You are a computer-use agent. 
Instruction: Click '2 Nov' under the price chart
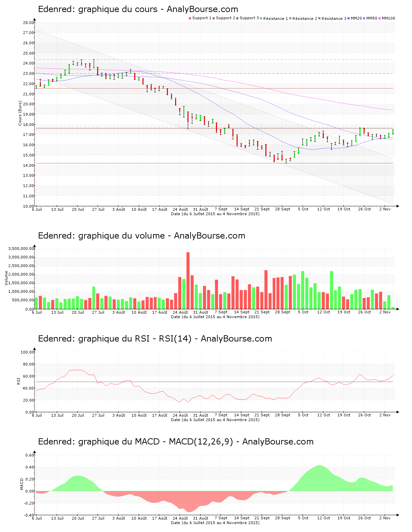pyautogui.click(x=385, y=209)
